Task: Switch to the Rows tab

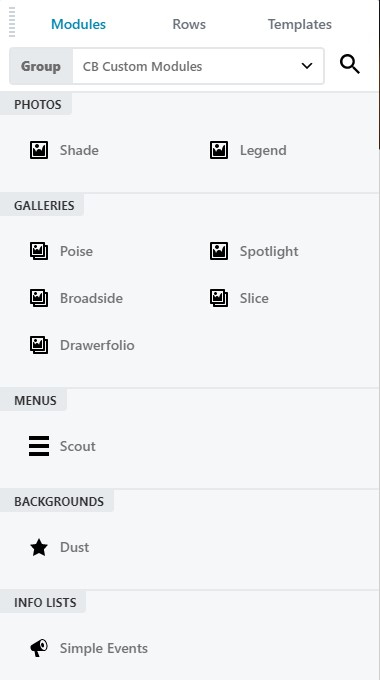Action: coord(189,24)
